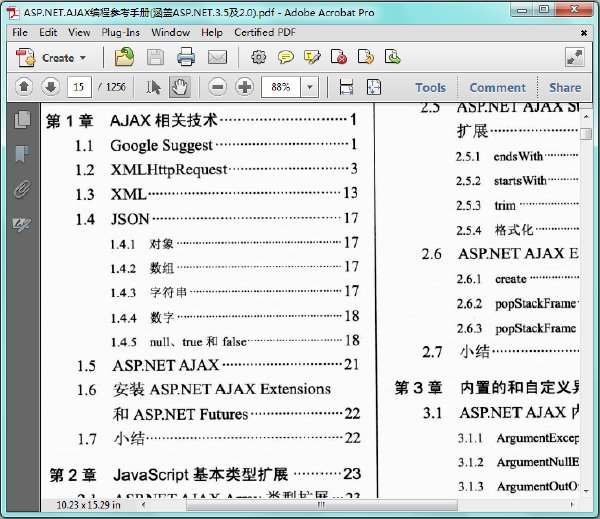Screen dimensions: 600x519
Task: Click the fit one full page icon
Action: point(373,87)
